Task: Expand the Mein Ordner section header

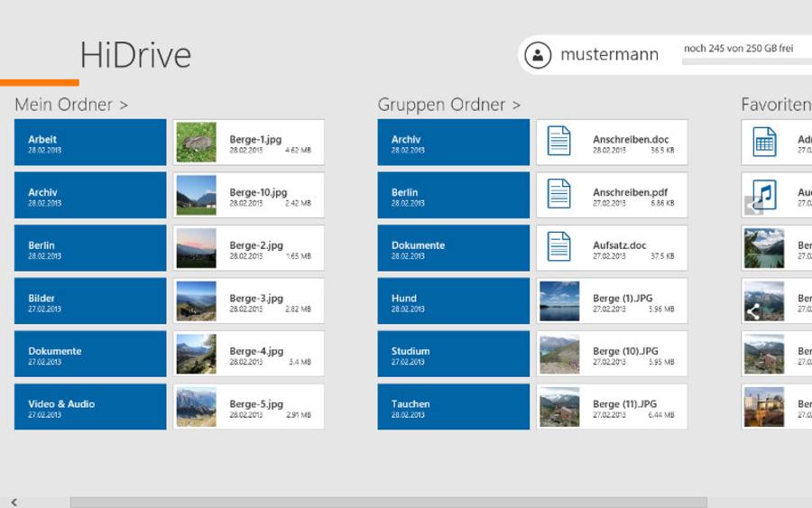Action: (x=71, y=105)
